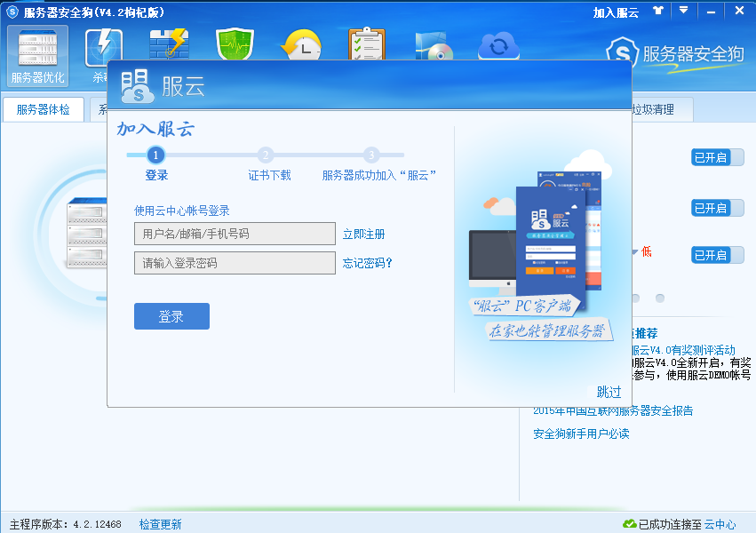This screenshot has width=756, height=533.
Task: Focus the 用户名/邮箱/手机号码 input field
Action: coord(235,234)
